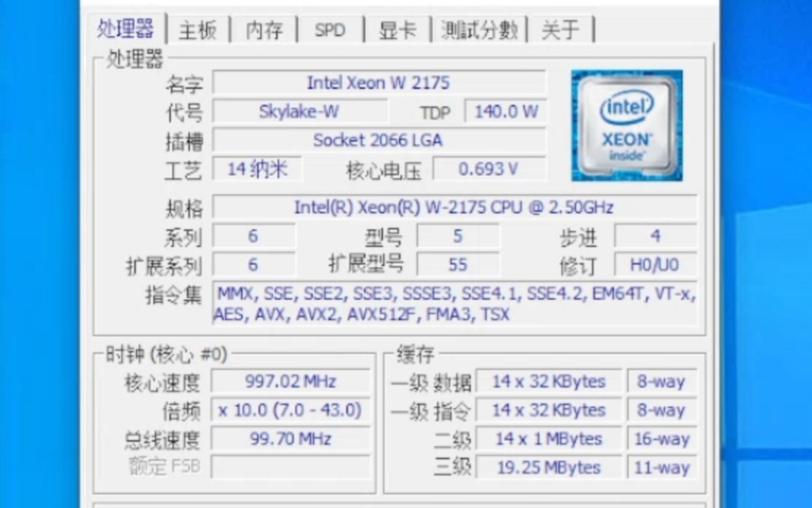Click the Socket 2066 LGA value
The width and height of the screenshot is (812, 508).
click(x=379, y=140)
